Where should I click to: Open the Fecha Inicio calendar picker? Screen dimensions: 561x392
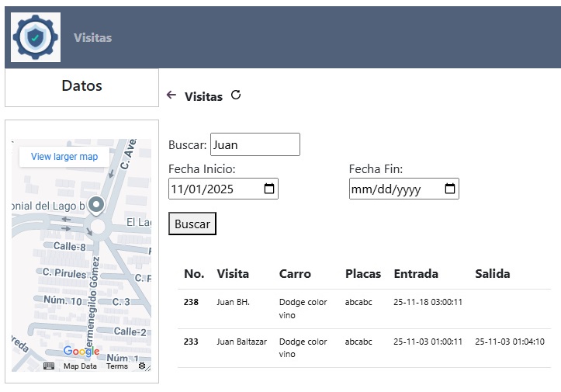[x=268, y=189]
